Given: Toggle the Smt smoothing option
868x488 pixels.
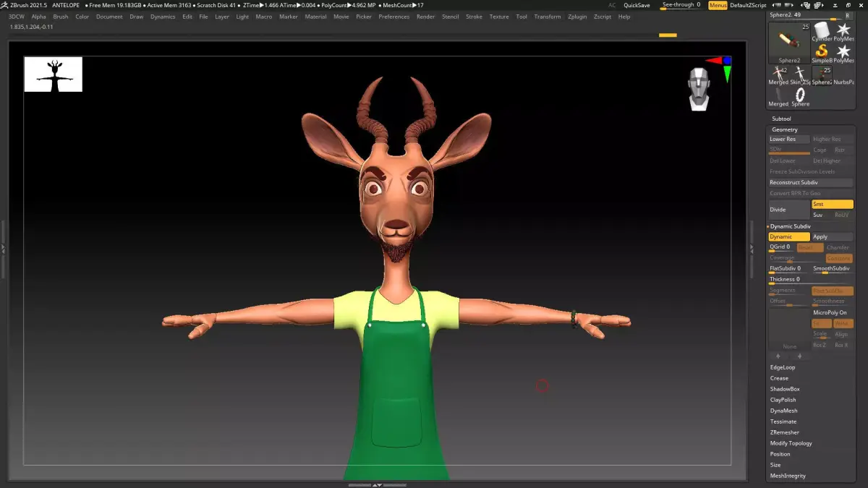Looking at the screenshot, I should point(833,205).
